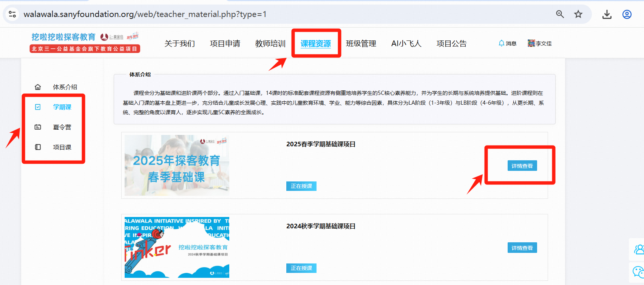Select the 课程资源 navigation tab
The width and height of the screenshot is (644, 285).
pos(315,43)
